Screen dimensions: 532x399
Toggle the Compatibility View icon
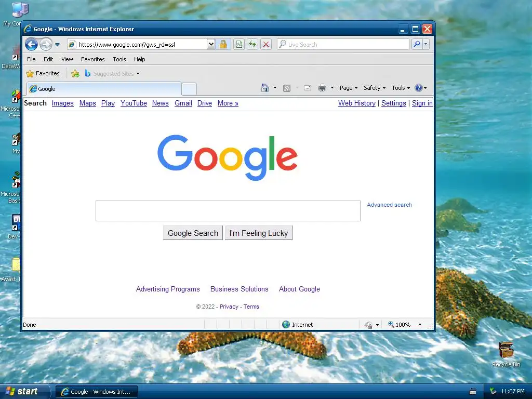tap(239, 45)
